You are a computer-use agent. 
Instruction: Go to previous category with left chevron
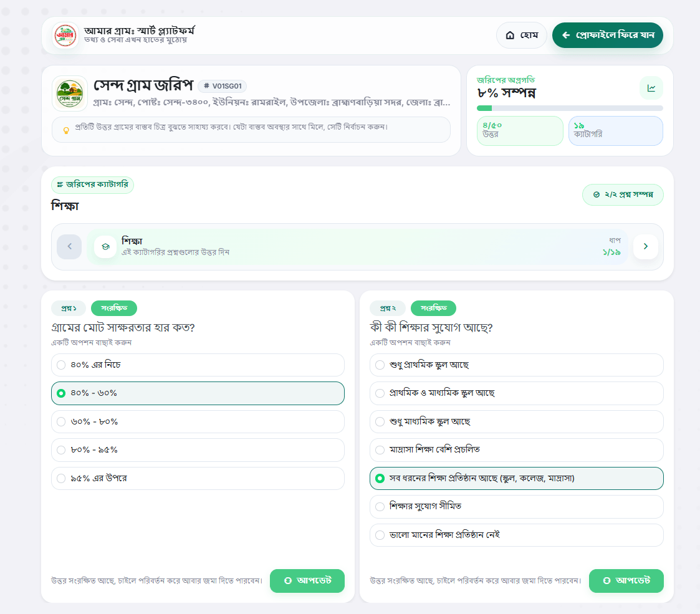(x=69, y=246)
